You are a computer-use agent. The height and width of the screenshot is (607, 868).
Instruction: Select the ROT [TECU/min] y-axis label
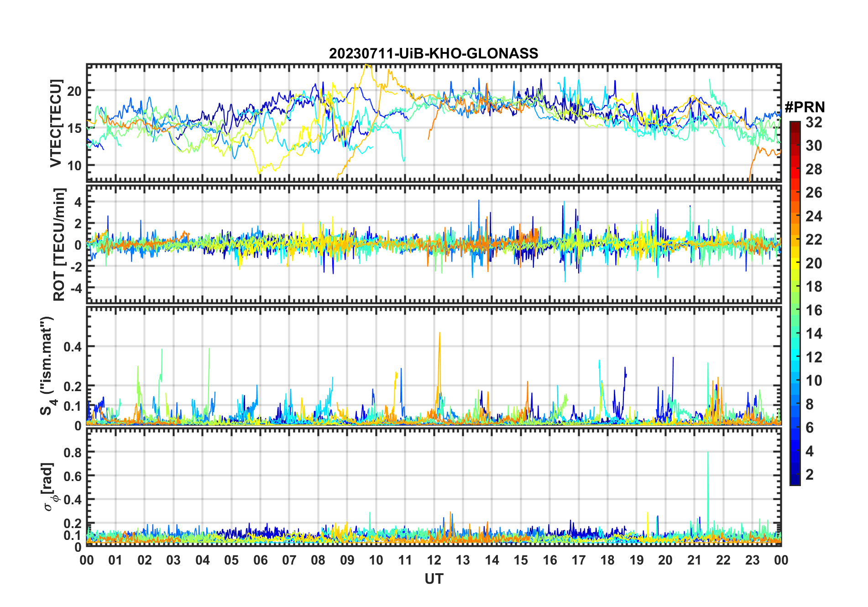coord(59,244)
